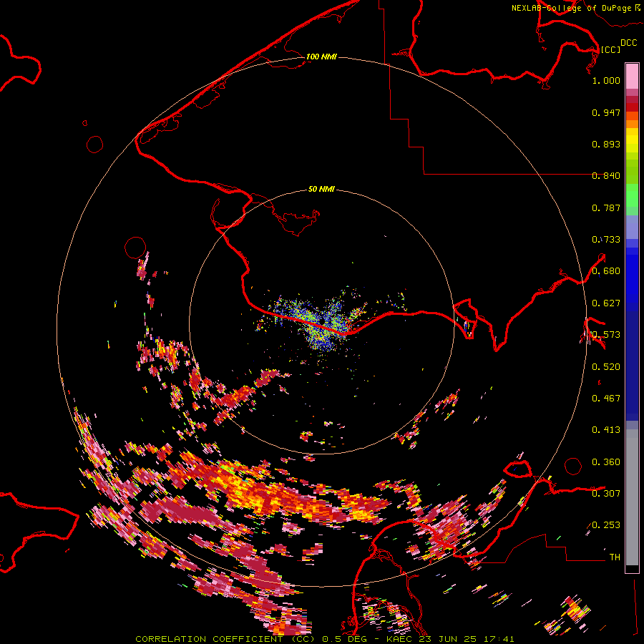Click the 0.627 scale value

point(606,303)
